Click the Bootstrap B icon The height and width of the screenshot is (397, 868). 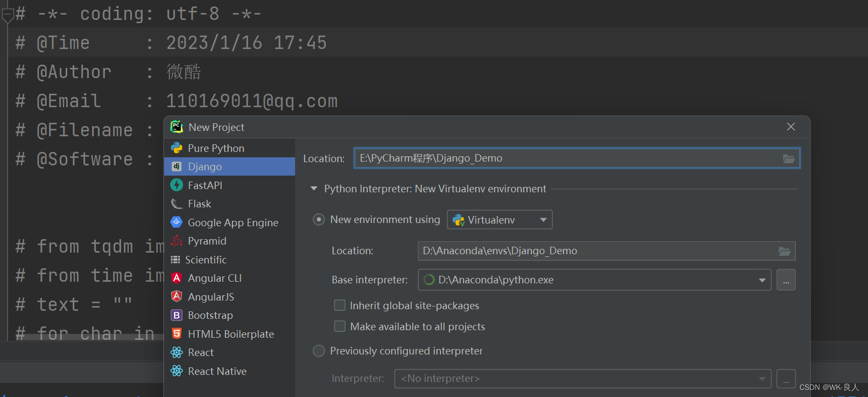tap(177, 315)
